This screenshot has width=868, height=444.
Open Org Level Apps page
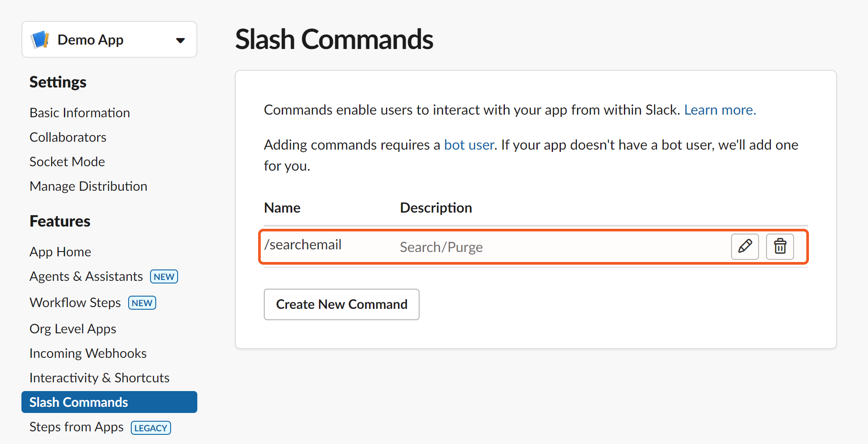click(x=73, y=329)
